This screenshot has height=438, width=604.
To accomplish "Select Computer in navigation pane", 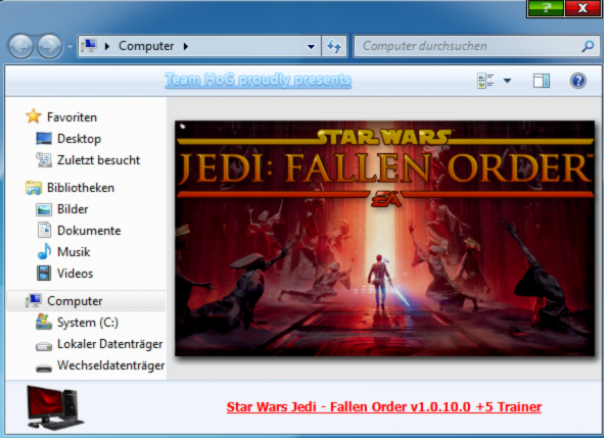I will point(75,301).
